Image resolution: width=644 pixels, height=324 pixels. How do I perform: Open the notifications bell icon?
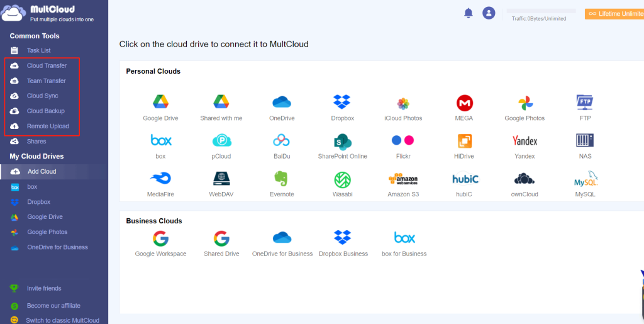pyautogui.click(x=468, y=13)
